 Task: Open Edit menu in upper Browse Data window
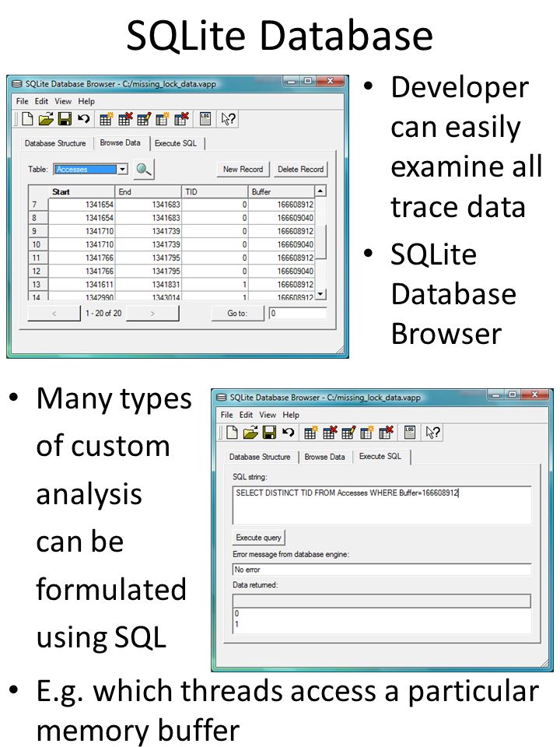pyautogui.click(x=41, y=101)
